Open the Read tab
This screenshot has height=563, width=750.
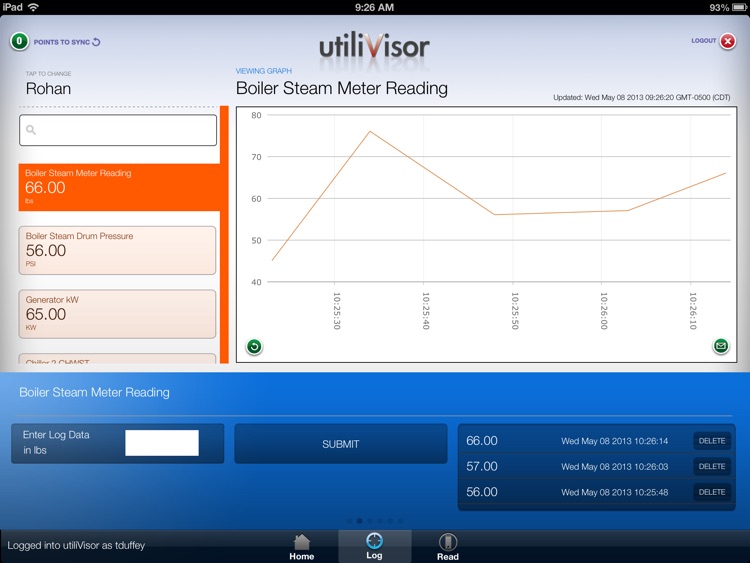(x=448, y=547)
